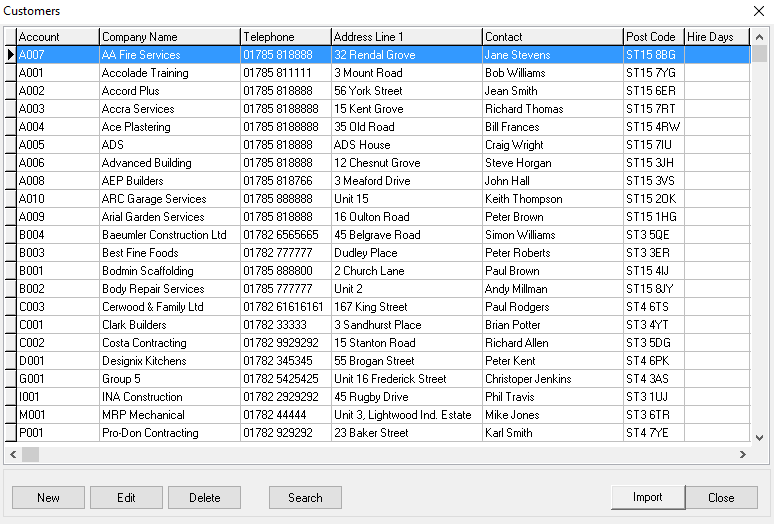Click address Unit 3, Lightwood Ind. Estate

(407, 415)
